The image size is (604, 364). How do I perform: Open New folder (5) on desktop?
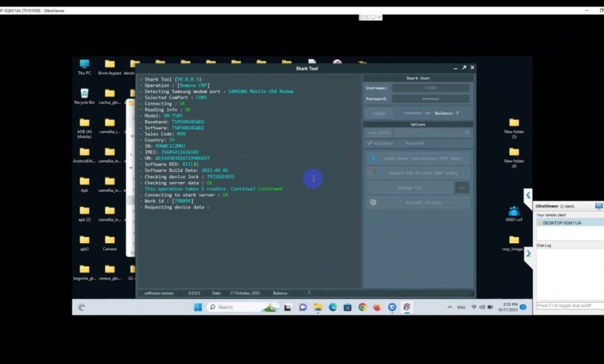[x=513, y=124]
